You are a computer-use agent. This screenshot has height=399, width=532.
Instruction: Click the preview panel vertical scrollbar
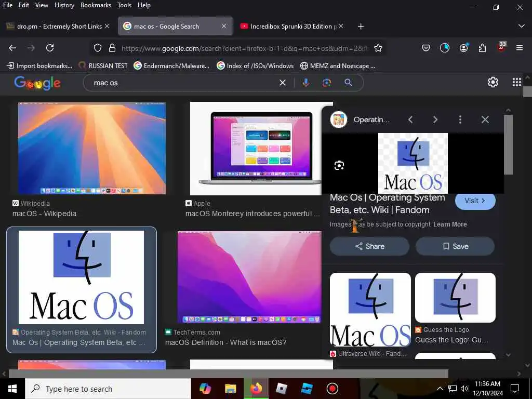pyautogui.click(x=508, y=144)
